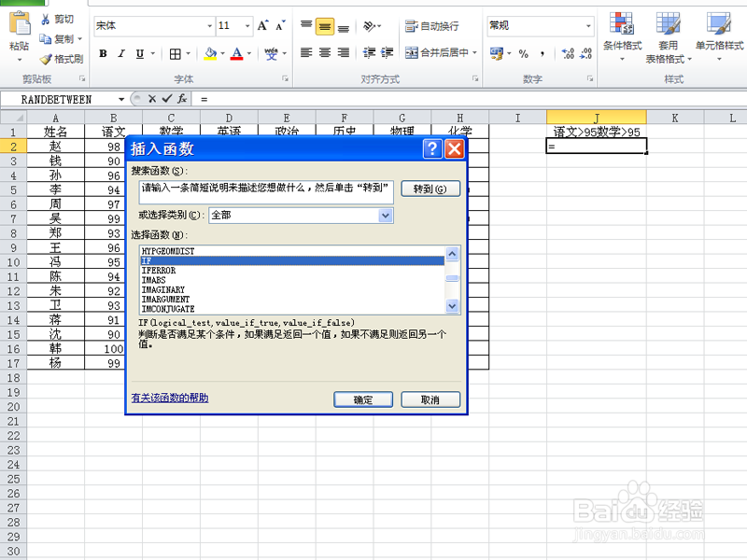Click the text orientation icon
The image size is (747, 560).
point(369,26)
